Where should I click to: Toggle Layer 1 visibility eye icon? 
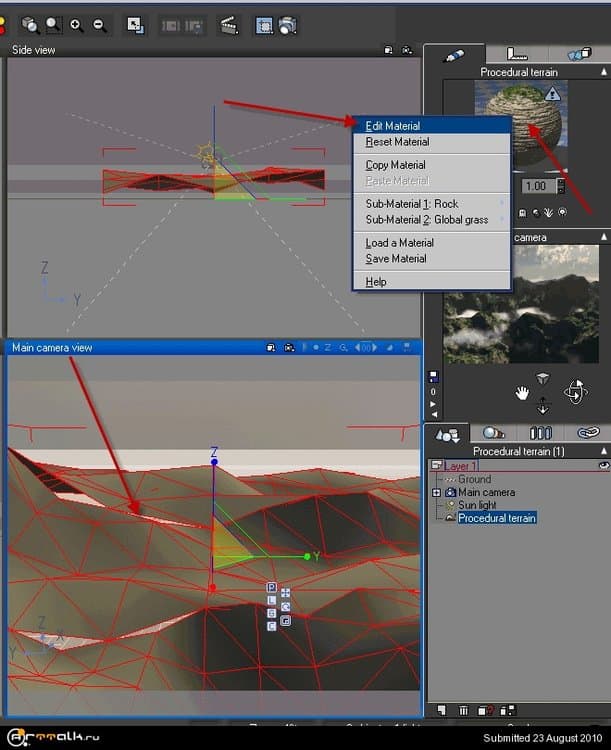(602, 466)
